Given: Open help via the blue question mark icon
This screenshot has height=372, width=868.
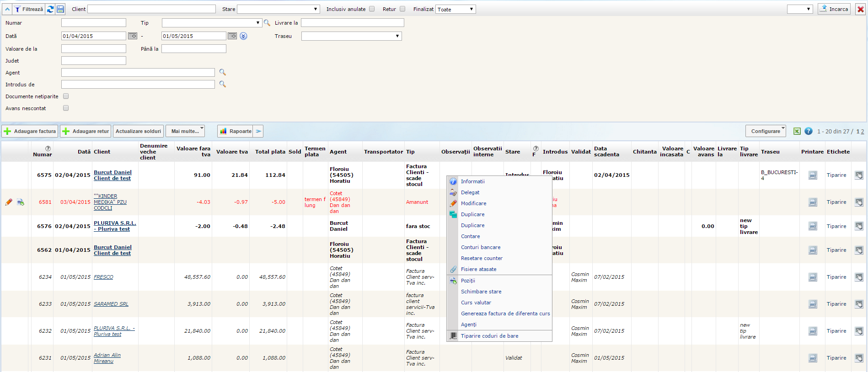Looking at the screenshot, I should pos(809,131).
